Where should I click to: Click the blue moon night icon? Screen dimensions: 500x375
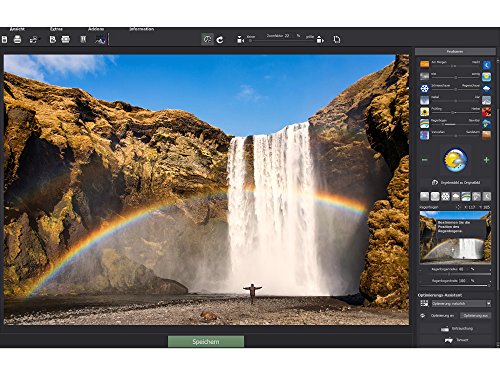point(487,65)
